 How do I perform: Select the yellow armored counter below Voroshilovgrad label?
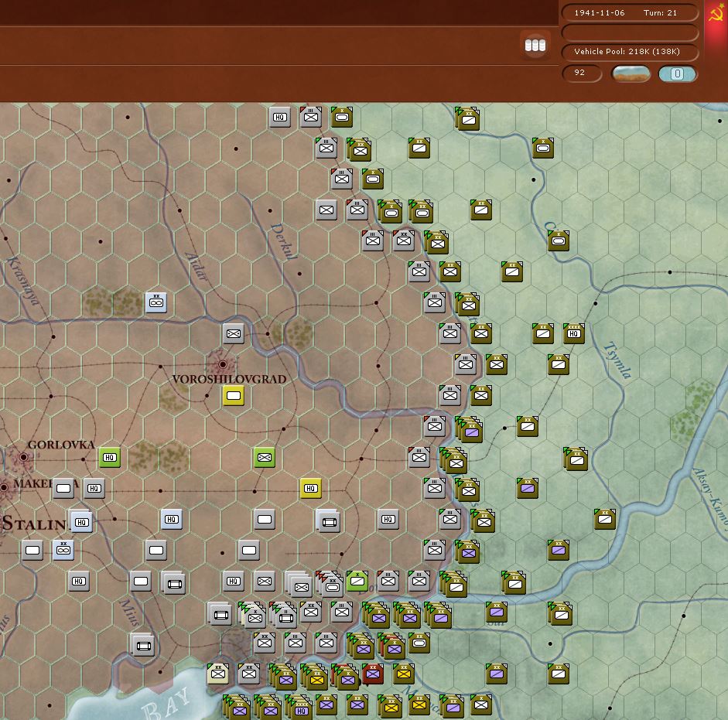tap(233, 395)
